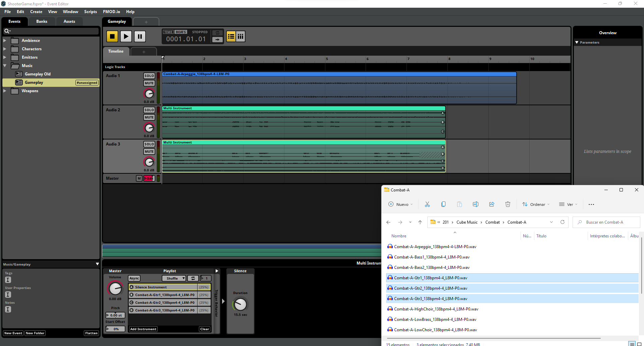Expand the Trigger Behavior arrow in Playlist header
Screen dimensions: 644x346
click(x=217, y=271)
